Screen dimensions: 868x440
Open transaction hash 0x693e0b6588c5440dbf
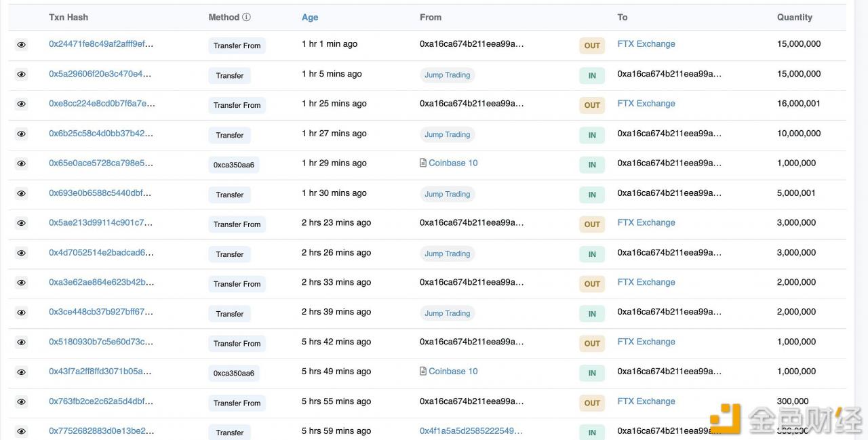[100, 193]
